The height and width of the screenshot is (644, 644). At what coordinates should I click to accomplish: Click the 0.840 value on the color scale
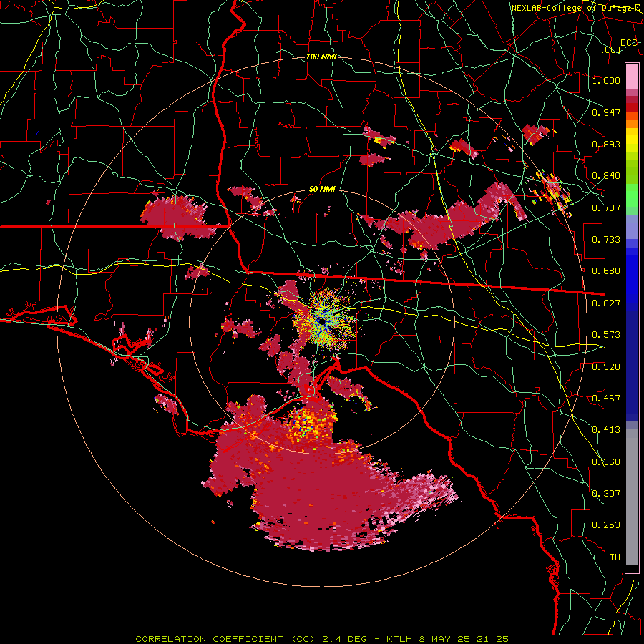(606, 176)
